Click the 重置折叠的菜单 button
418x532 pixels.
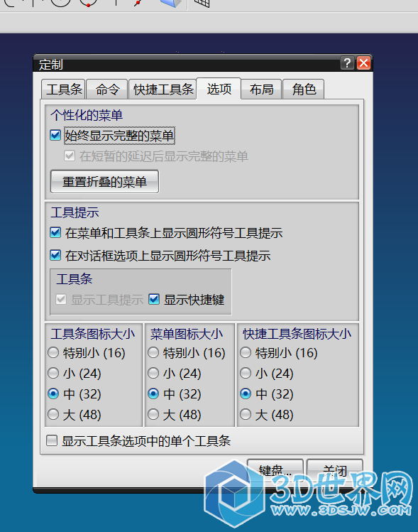[x=104, y=182]
